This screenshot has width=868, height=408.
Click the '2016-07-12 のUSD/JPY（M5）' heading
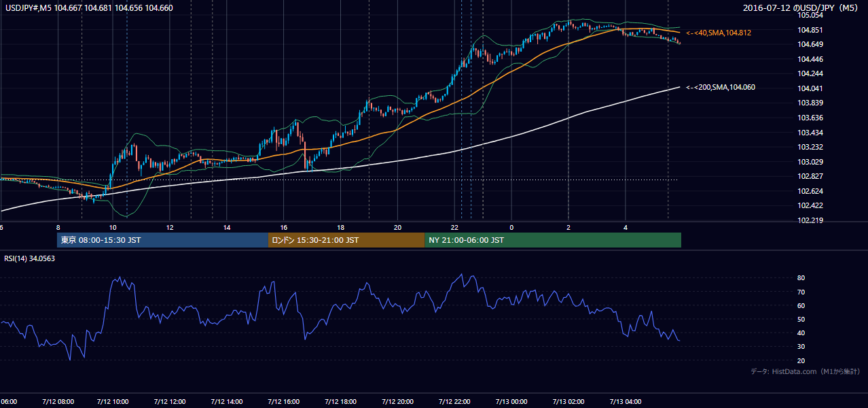tap(802, 8)
